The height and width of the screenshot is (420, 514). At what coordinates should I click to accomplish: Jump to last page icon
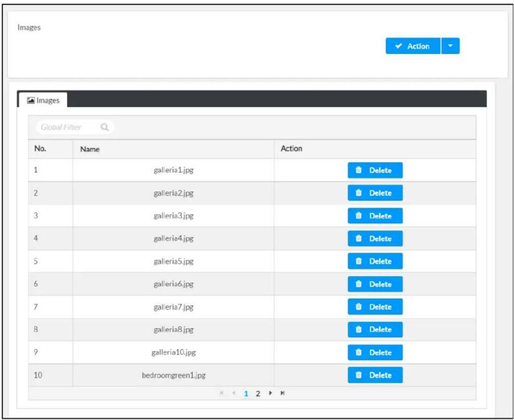click(x=282, y=393)
